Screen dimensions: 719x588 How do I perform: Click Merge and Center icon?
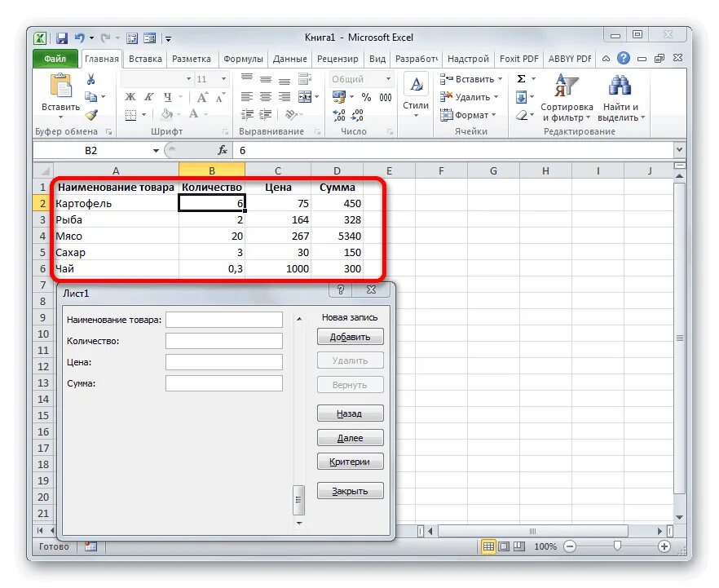coord(305,97)
